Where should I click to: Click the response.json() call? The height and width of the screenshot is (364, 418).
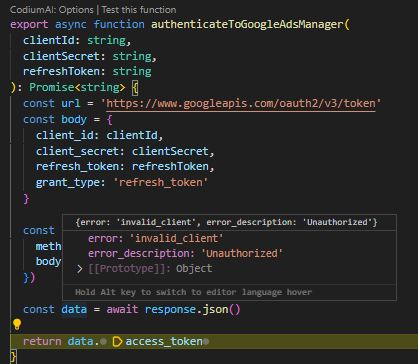pyautogui.click(x=192, y=310)
